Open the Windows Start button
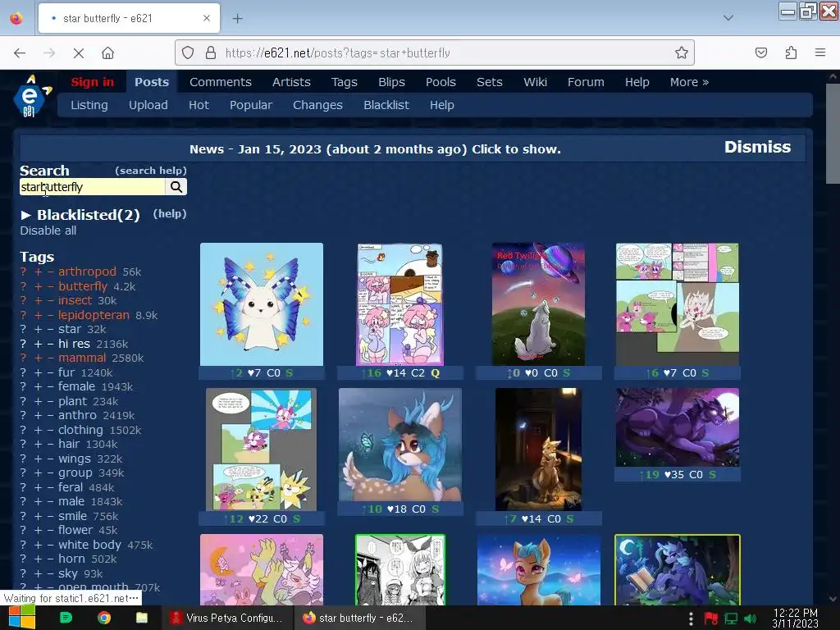The image size is (840, 630). click(x=21, y=618)
